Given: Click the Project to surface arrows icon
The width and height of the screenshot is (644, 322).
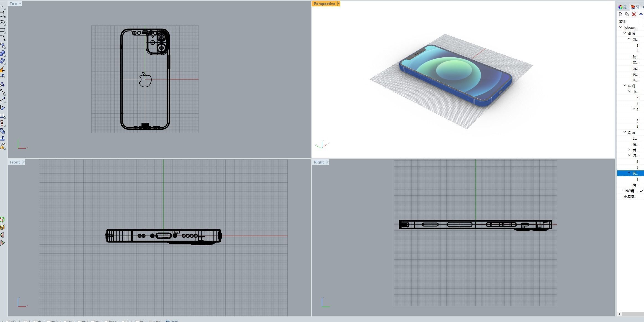Looking at the screenshot, I should (x=2, y=115).
